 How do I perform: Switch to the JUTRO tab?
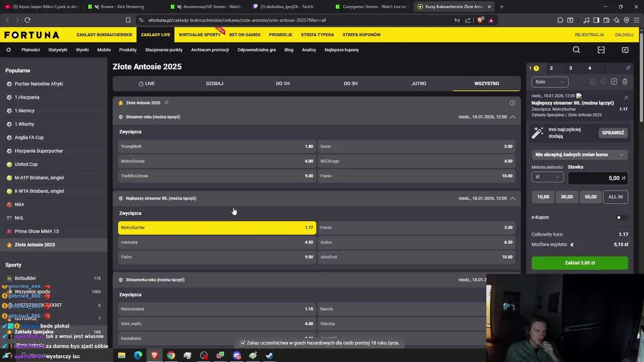pos(419,83)
